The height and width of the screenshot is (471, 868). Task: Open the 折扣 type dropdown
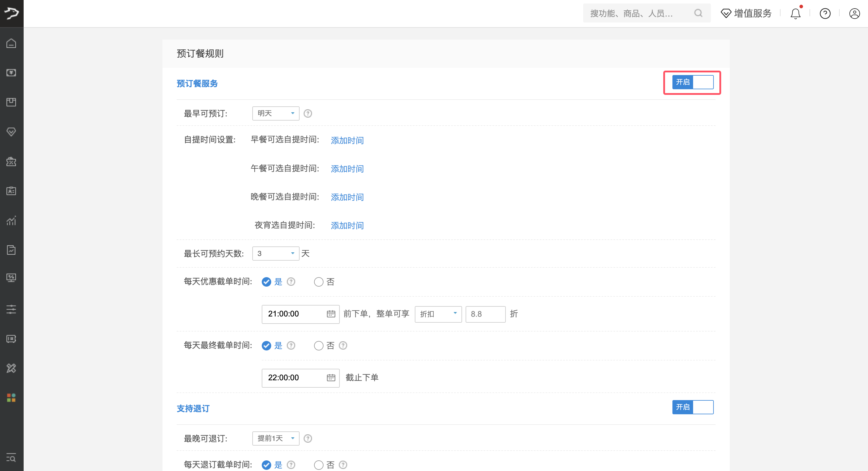pyautogui.click(x=438, y=314)
